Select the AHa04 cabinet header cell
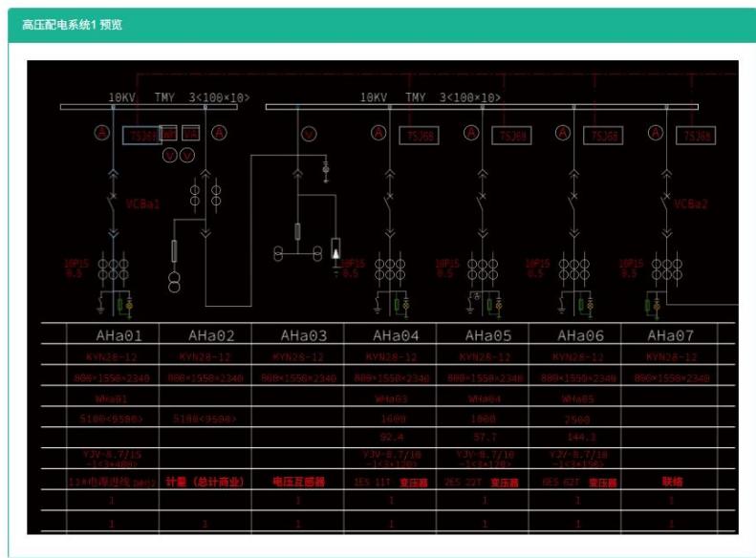 (x=396, y=335)
